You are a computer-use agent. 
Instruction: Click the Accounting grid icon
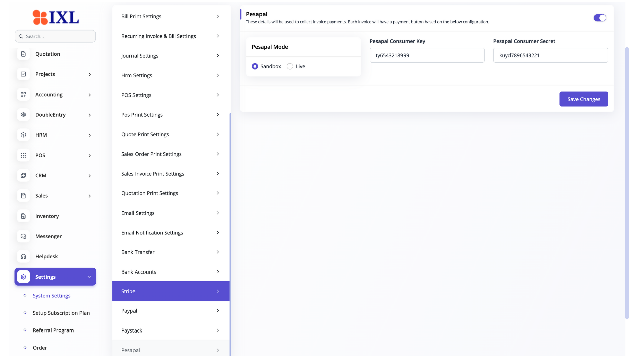[x=23, y=95]
